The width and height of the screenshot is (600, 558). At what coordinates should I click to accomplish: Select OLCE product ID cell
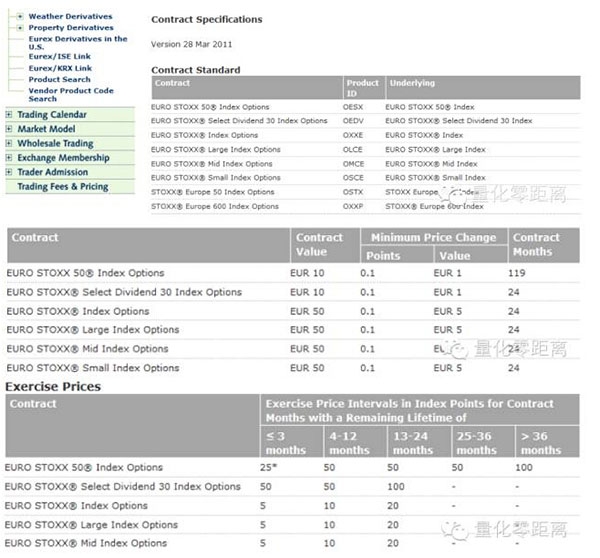tap(352, 150)
